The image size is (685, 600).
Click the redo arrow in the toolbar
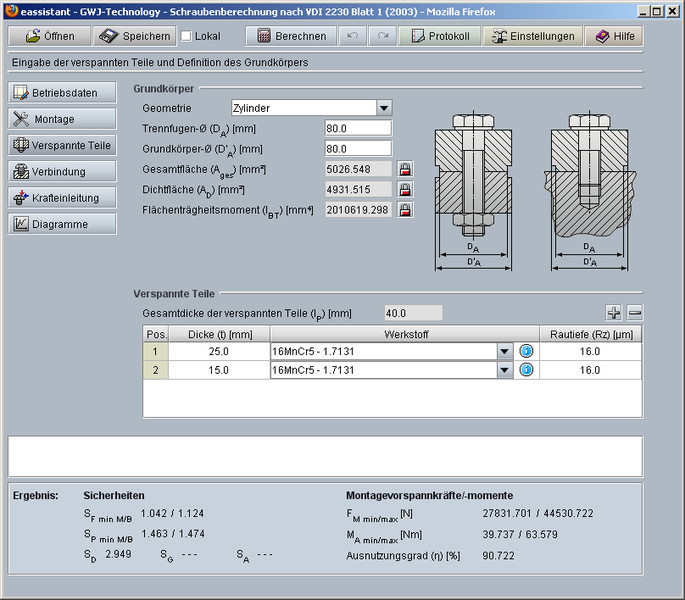click(x=382, y=36)
